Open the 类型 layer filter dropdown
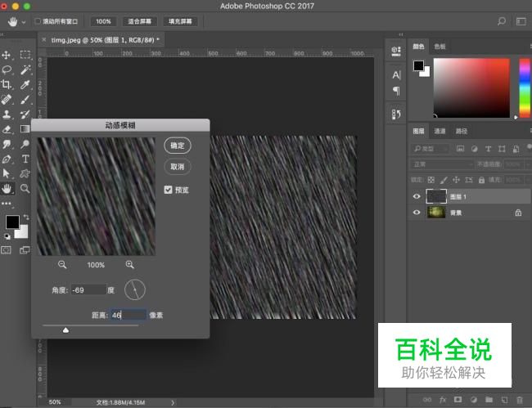The width and height of the screenshot is (532, 408). click(431, 149)
